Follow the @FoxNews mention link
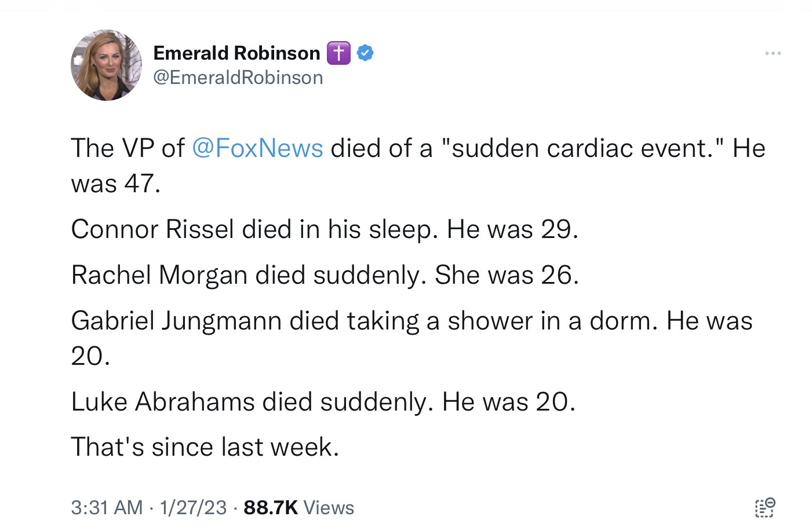This screenshot has height=531, width=812. click(x=257, y=148)
